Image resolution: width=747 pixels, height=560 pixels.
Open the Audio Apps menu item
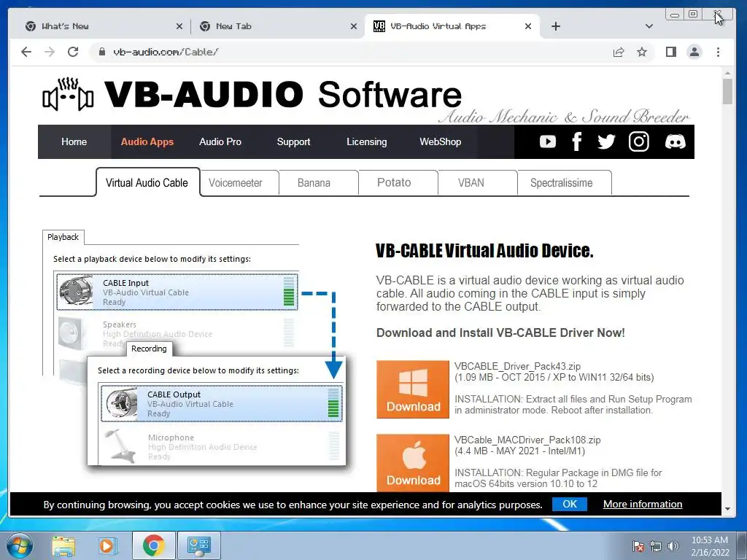pos(147,141)
